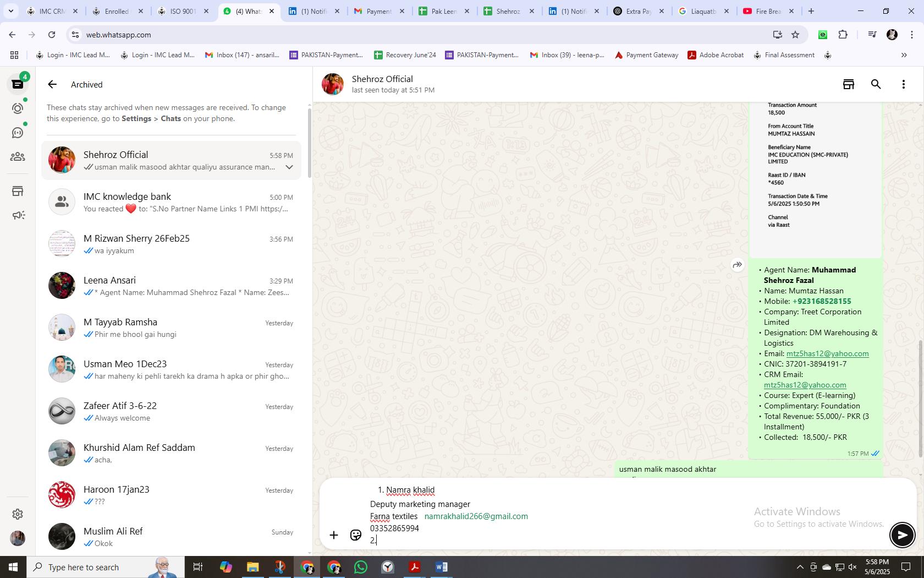This screenshot has width=924, height=578.
Task: Switch to Extra Pay browser tab
Action: 639,11
